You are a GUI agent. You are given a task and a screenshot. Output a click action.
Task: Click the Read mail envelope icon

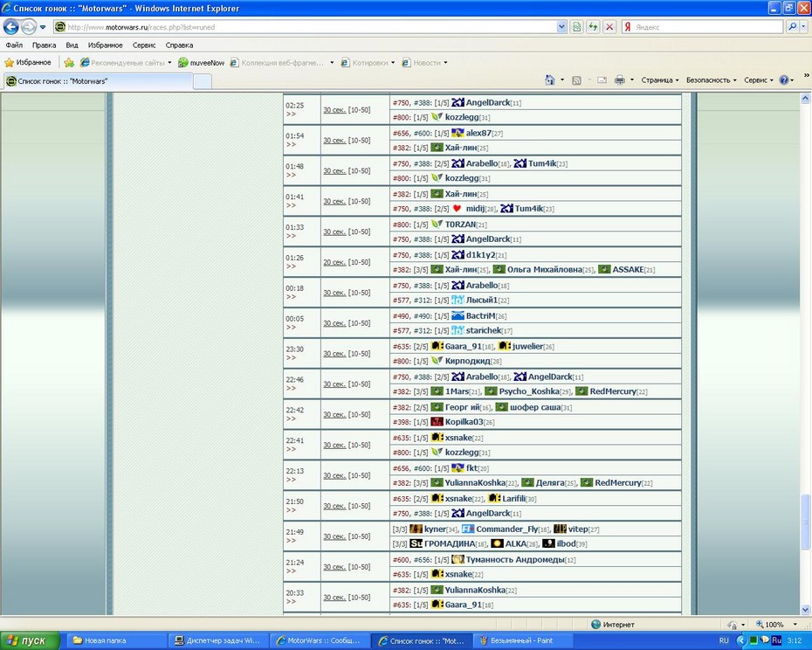602,80
